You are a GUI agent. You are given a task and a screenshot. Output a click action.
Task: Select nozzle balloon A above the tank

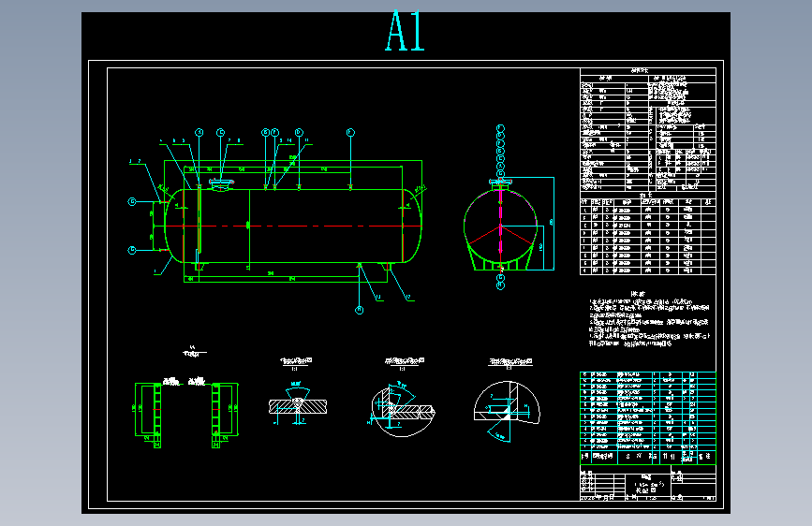[199, 133]
